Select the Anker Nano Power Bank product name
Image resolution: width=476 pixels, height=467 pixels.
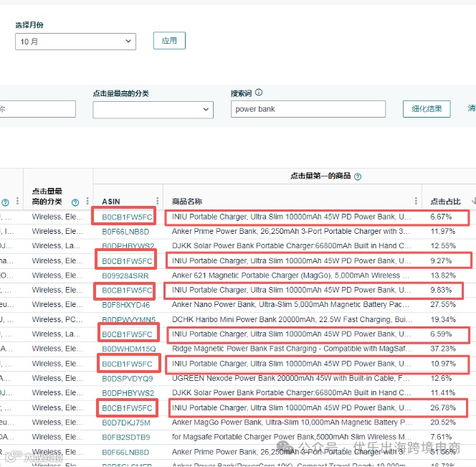coord(290,304)
